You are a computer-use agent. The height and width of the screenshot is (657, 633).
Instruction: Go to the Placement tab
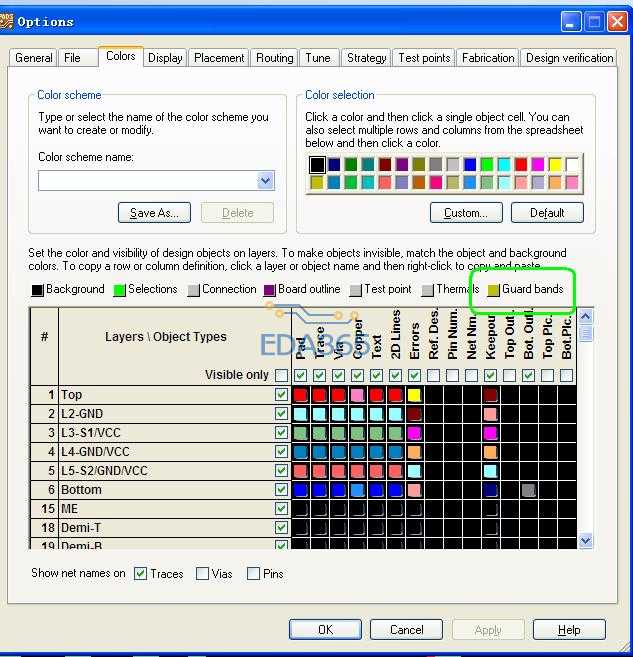(219, 58)
